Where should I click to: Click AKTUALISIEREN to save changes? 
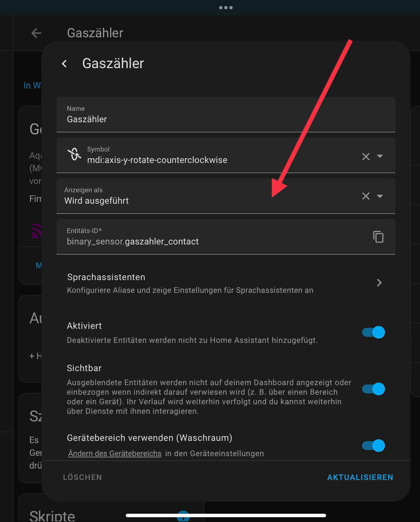click(x=360, y=477)
